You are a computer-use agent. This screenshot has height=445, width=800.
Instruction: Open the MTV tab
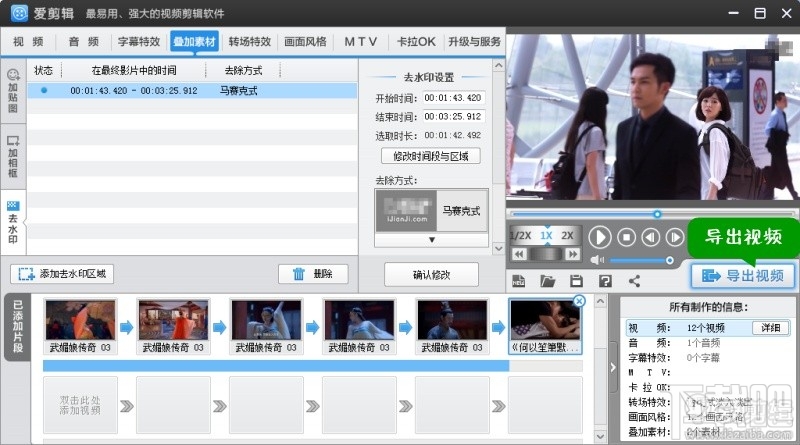pos(361,42)
